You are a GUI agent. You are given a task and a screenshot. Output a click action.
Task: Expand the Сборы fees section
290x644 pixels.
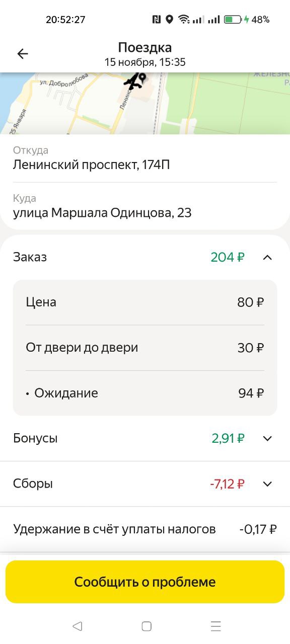tap(268, 484)
